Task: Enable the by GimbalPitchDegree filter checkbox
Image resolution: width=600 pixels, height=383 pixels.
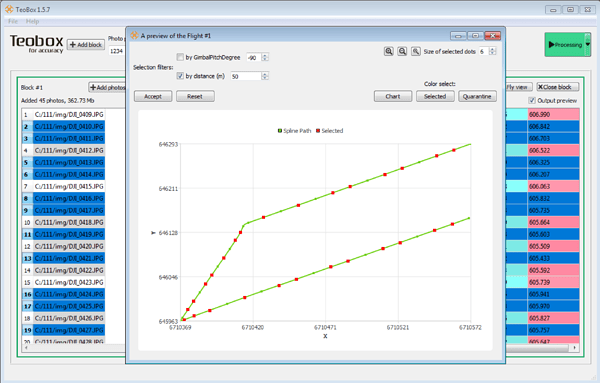Action: click(x=180, y=57)
